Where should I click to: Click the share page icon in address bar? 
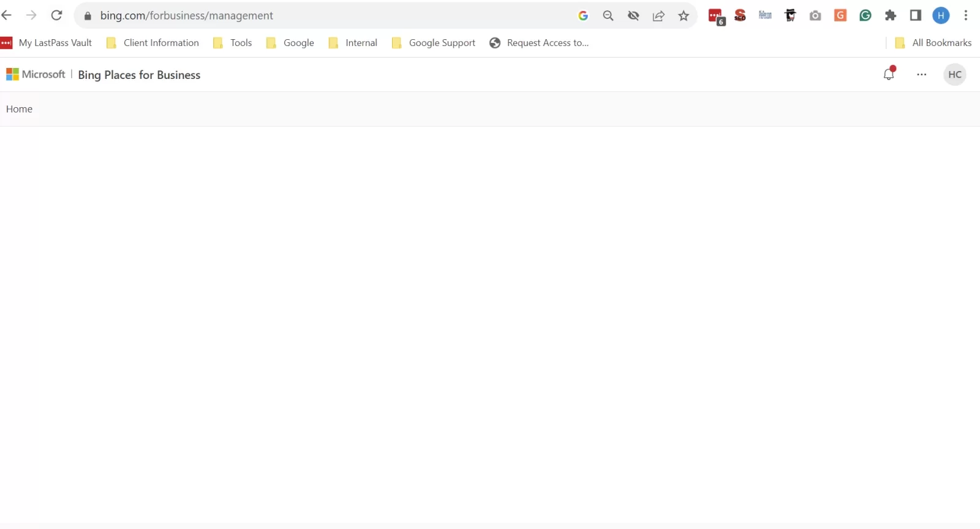coord(658,16)
